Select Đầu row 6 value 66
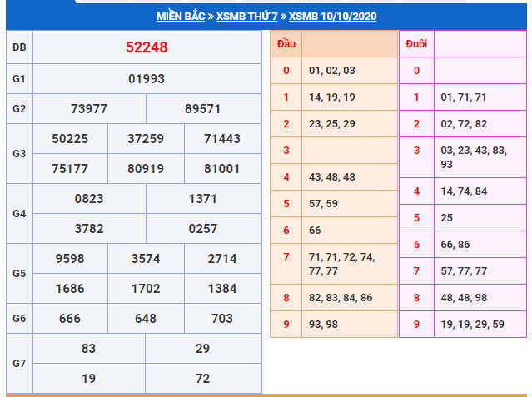 pos(315,231)
